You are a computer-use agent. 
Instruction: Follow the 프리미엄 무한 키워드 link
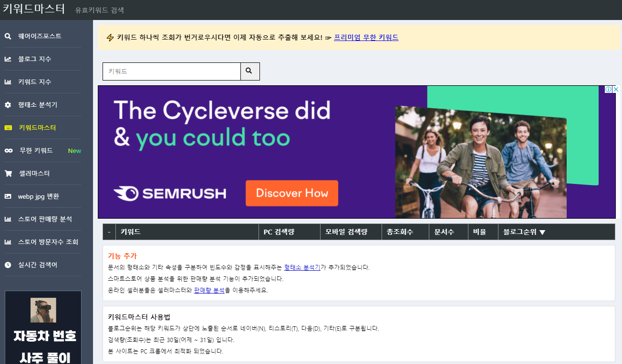pos(366,37)
